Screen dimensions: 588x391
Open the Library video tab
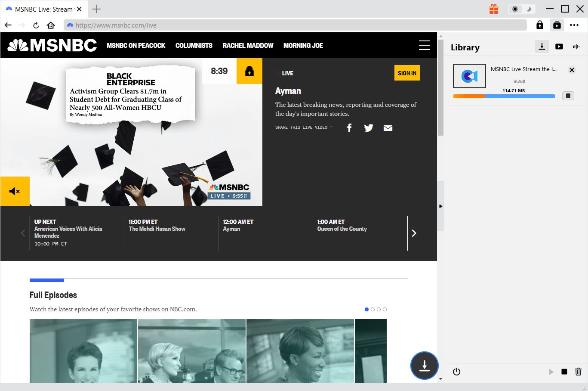[x=559, y=47]
